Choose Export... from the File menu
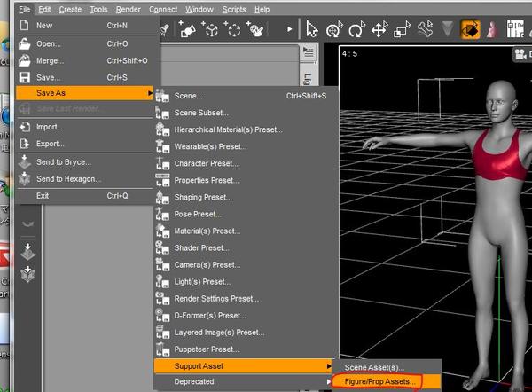 [85, 144]
